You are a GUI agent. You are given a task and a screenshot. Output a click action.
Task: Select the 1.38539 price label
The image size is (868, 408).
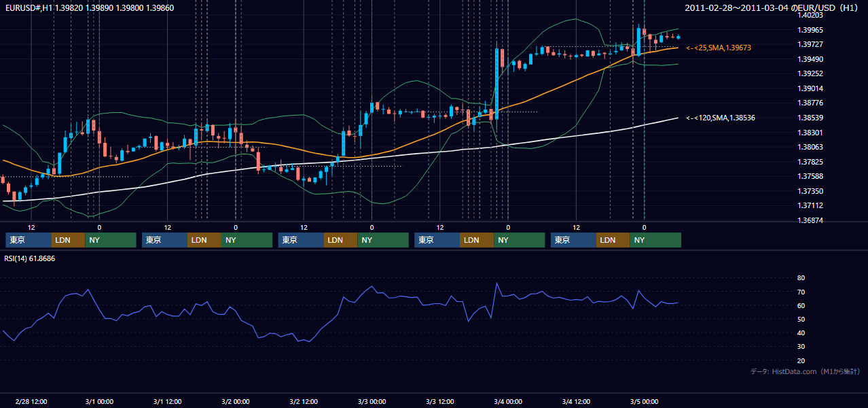pyautogui.click(x=810, y=118)
